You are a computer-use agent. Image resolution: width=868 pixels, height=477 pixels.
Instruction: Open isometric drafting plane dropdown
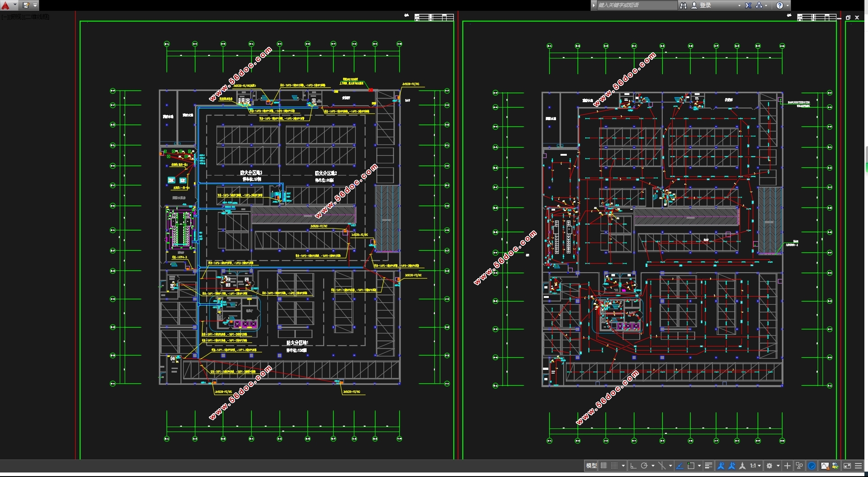pos(670,466)
